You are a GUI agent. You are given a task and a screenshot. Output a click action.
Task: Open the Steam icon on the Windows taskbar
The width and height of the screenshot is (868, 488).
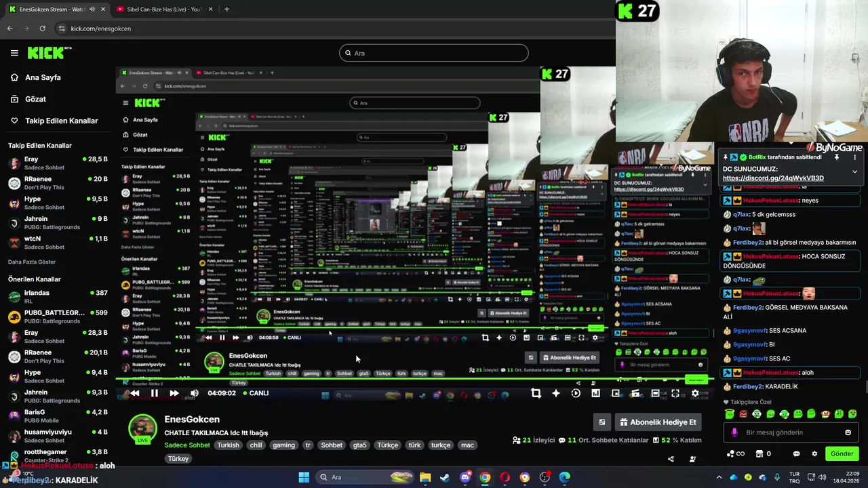coord(445,477)
